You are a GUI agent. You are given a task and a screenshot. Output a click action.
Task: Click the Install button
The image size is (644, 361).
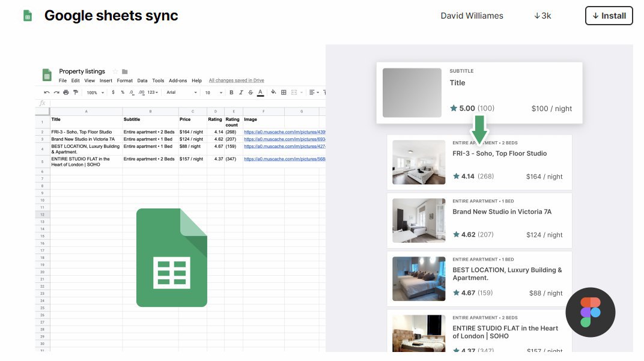pos(609,16)
